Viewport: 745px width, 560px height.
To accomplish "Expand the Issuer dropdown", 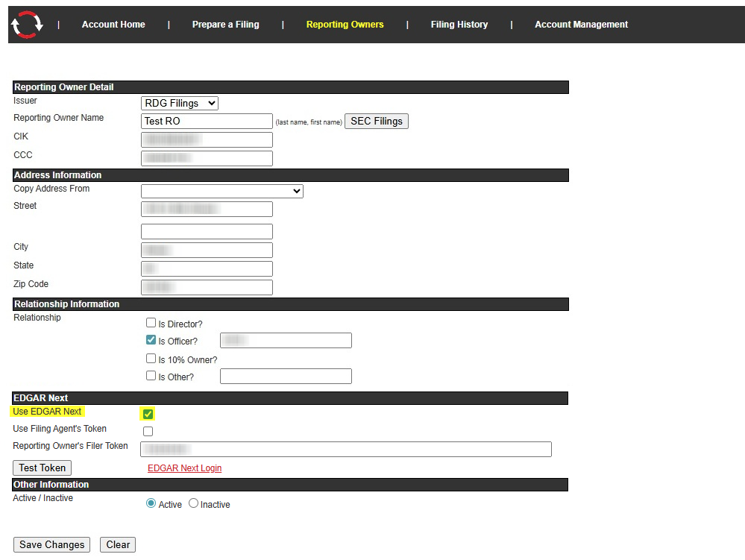I will pos(179,103).
